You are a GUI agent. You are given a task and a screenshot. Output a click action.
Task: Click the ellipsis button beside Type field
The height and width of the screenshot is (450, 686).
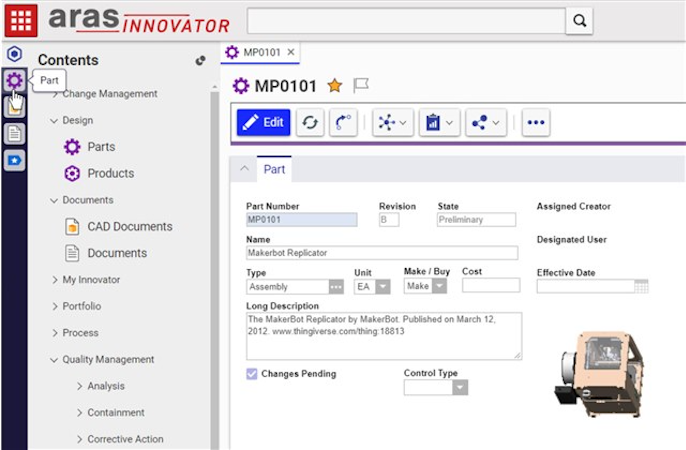pos(336,287)
